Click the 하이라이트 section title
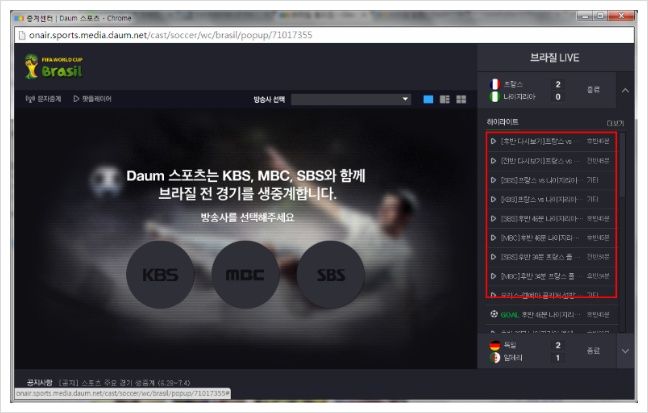The width and height of the screenshot is (648, 413). click(x=502, y=122)
